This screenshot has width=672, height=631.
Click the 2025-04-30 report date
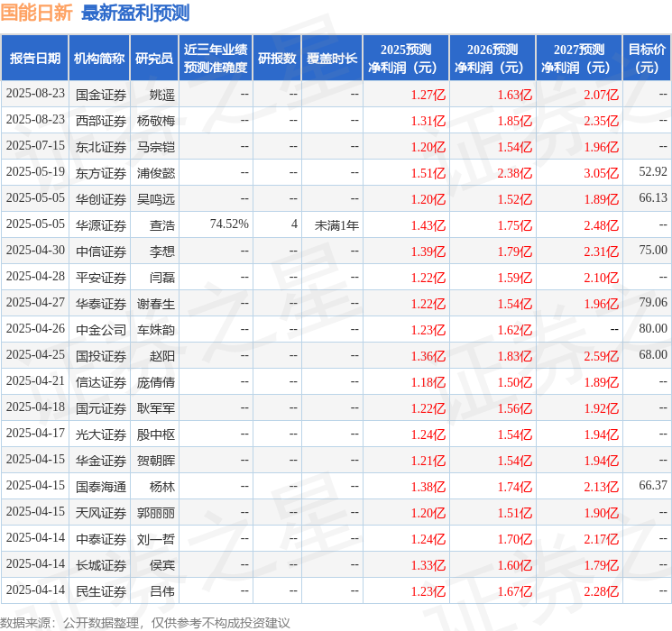click(35, 251)
